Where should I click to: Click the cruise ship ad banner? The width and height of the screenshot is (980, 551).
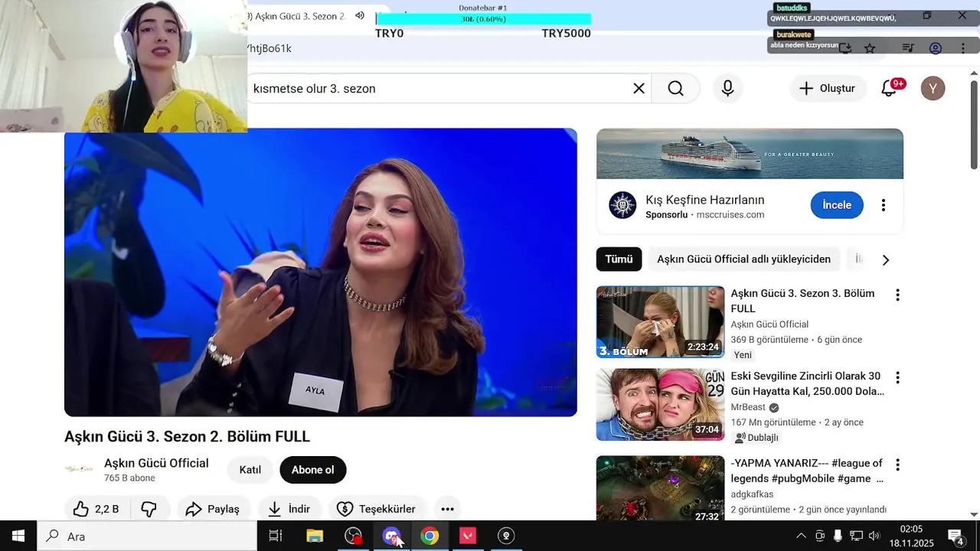pyautogui.click(x=750, y=154)
